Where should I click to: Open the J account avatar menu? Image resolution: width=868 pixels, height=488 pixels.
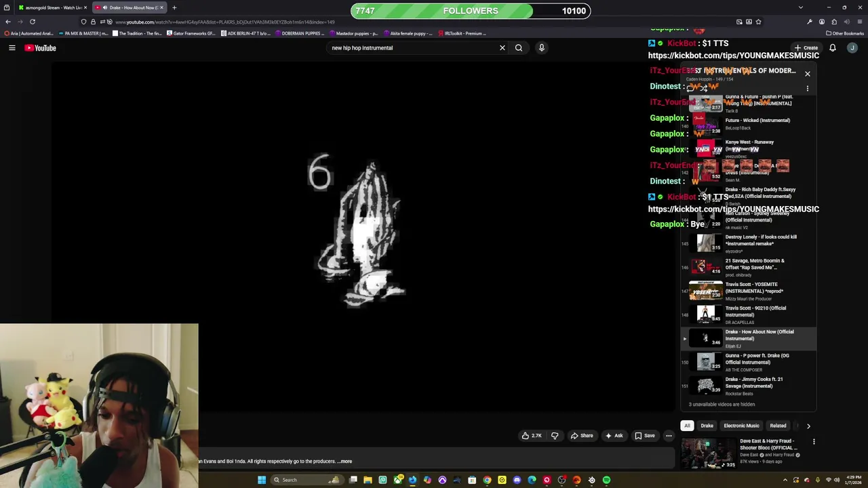[852, 48]
